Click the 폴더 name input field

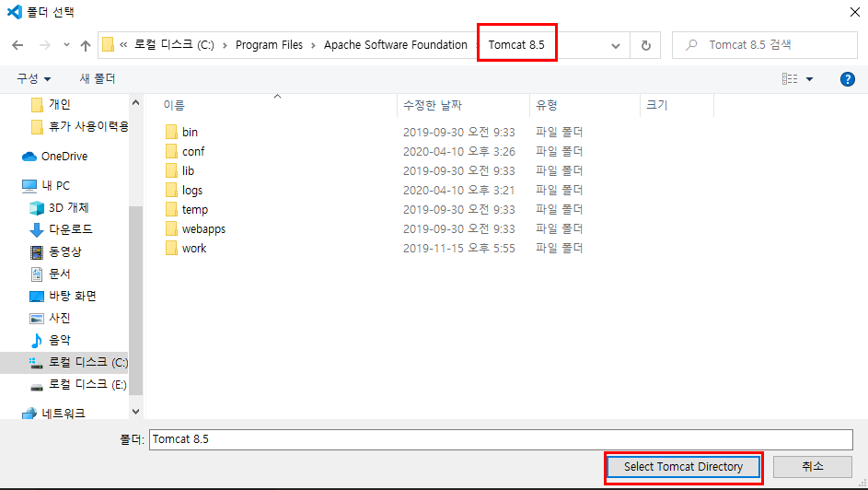pos(501,439)
